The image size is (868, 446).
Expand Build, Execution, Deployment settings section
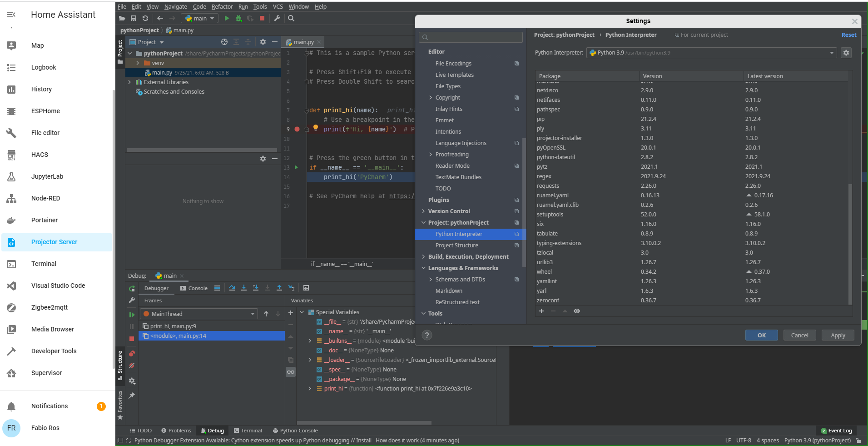pos(423,256)
